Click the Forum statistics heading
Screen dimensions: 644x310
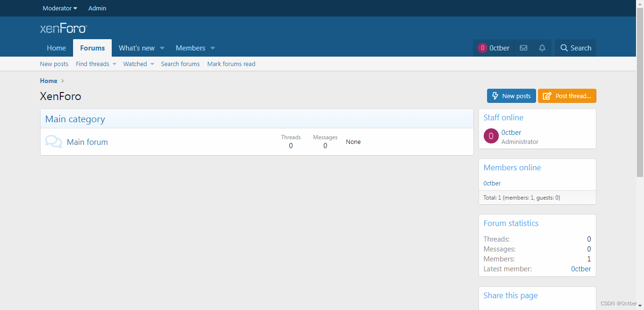click(511, 223)
